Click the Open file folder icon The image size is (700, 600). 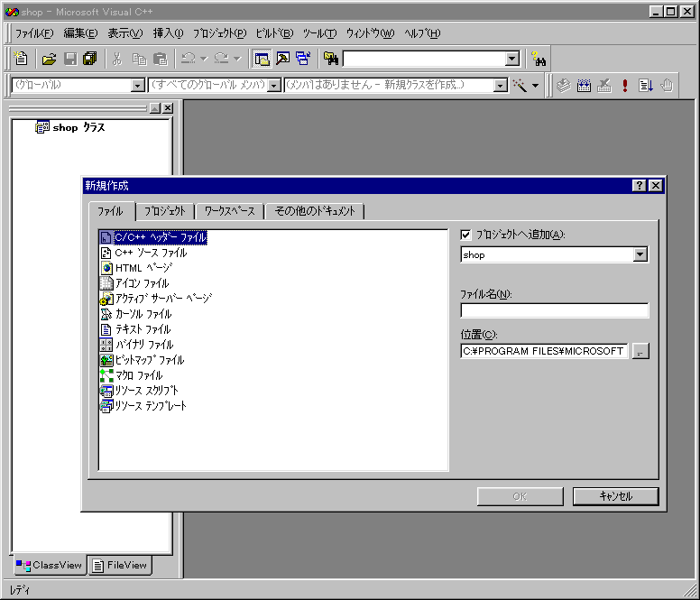pyautogui.click(x=49, y=59)
